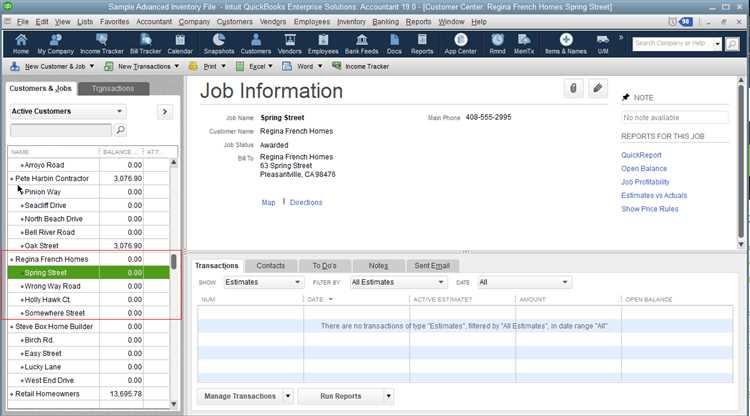Open the Bank Feeds icon
Image resolution: width=750 pixels, height=416 pixels.
(x=362, y=44)
